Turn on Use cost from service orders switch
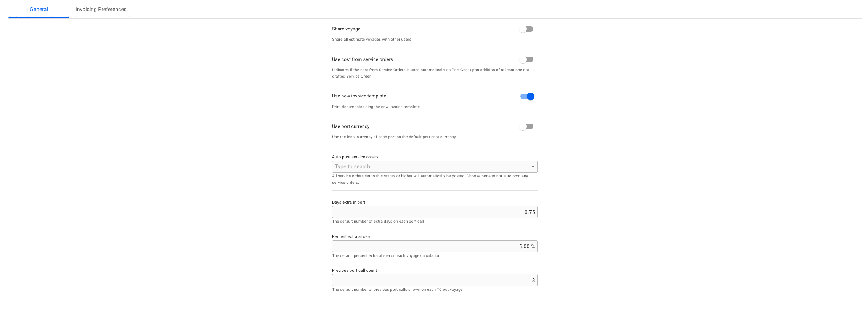Screen dimensions: 868x335 click(526, 59)
